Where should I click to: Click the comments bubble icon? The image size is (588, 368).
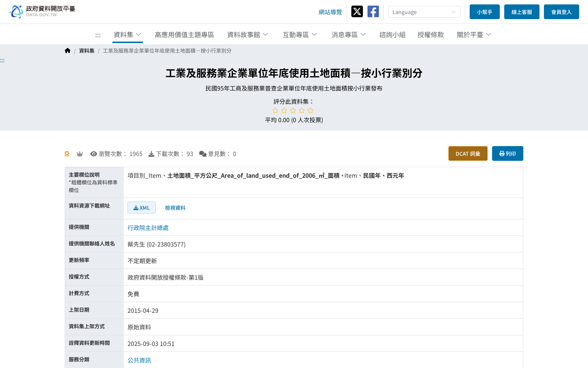[203, 154]
